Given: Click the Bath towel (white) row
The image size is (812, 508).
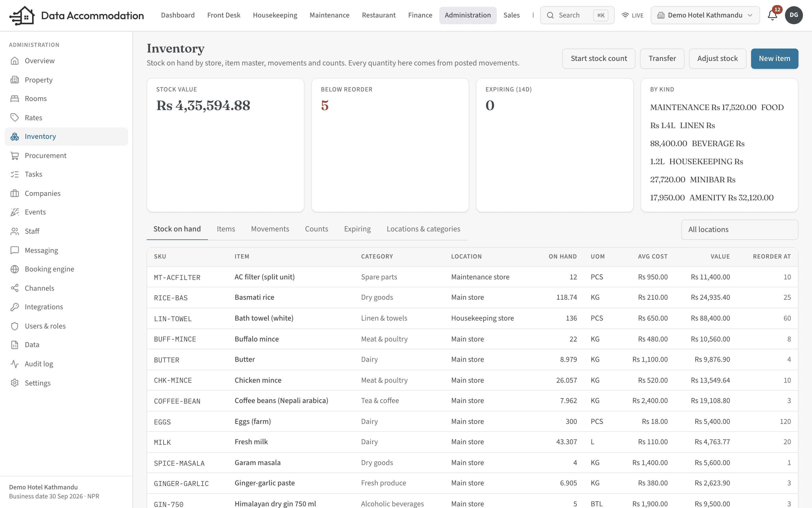Looking at the screenshot, I should pyautogui.click(x=473, y=318).
